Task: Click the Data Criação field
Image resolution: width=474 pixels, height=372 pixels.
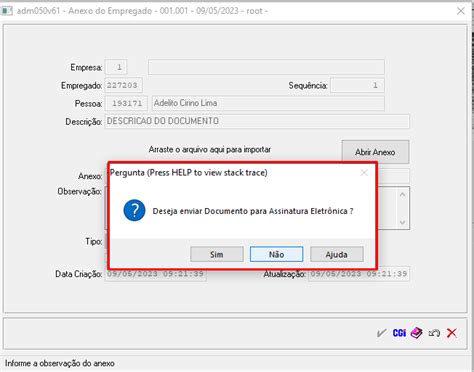Action: 156,274
